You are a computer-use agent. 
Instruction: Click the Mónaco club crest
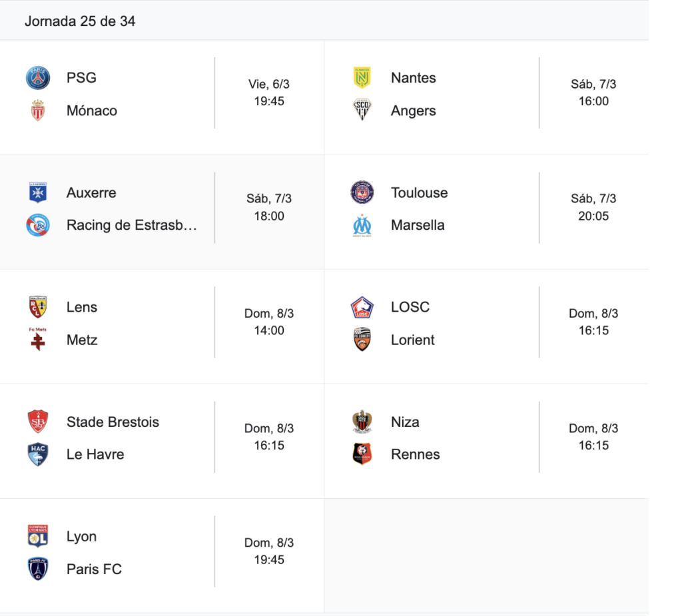[x=38, y=111]
